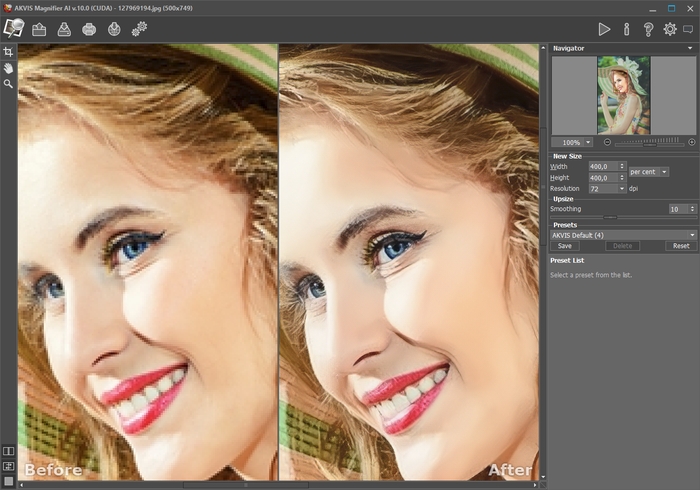This screenshot has height=490, width=700.
Task: Click the Delete preset button
Action: [622, 246]
